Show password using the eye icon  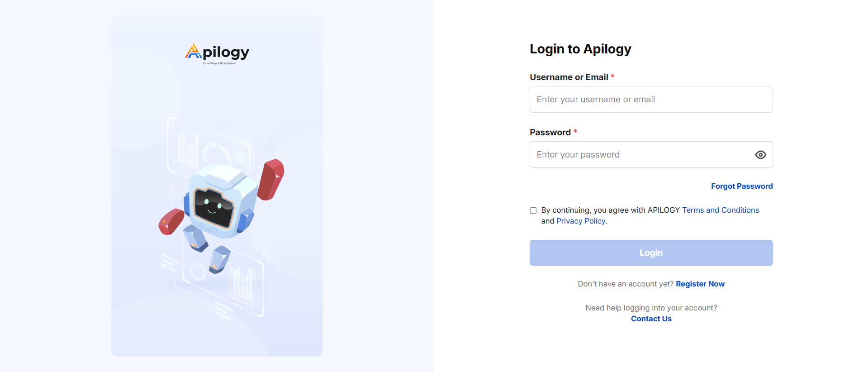point(760,155)
